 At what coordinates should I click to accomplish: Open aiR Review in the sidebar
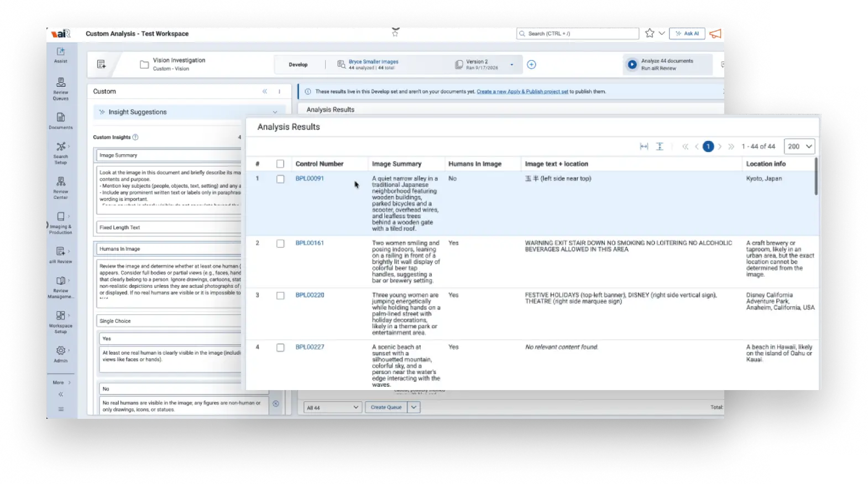coord(61,255)
